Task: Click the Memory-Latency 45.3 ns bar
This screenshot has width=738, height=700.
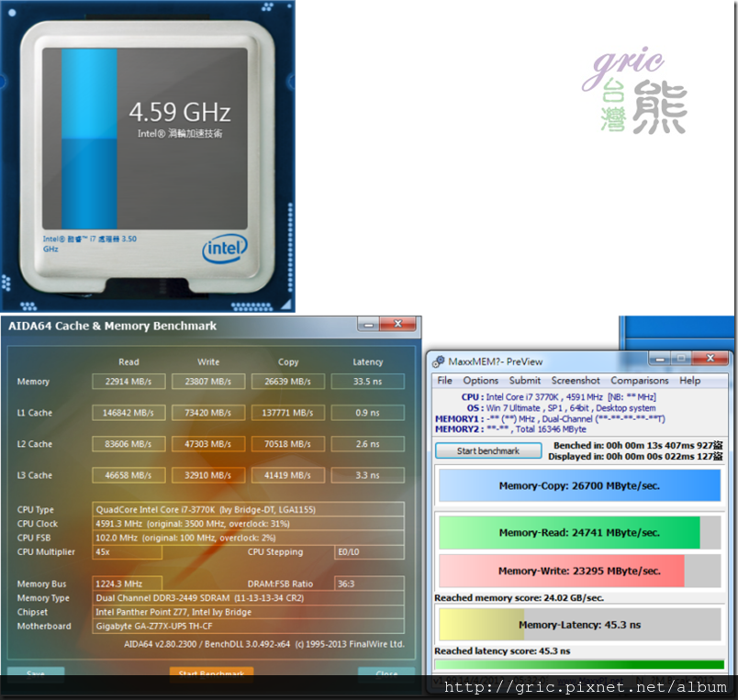Action: pyautogui.click(x=579, y=625)
